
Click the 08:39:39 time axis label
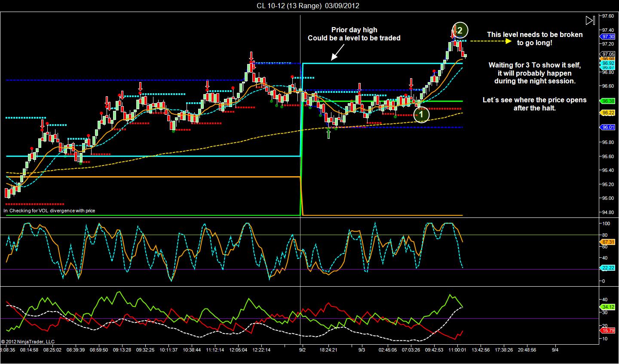point(77,350)
